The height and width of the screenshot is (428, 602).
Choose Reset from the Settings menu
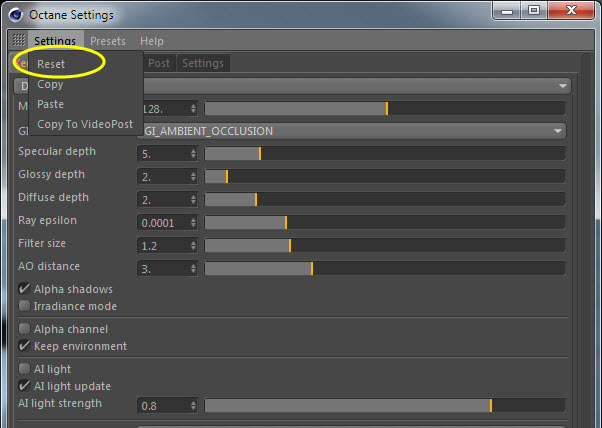tap(51, 64)
